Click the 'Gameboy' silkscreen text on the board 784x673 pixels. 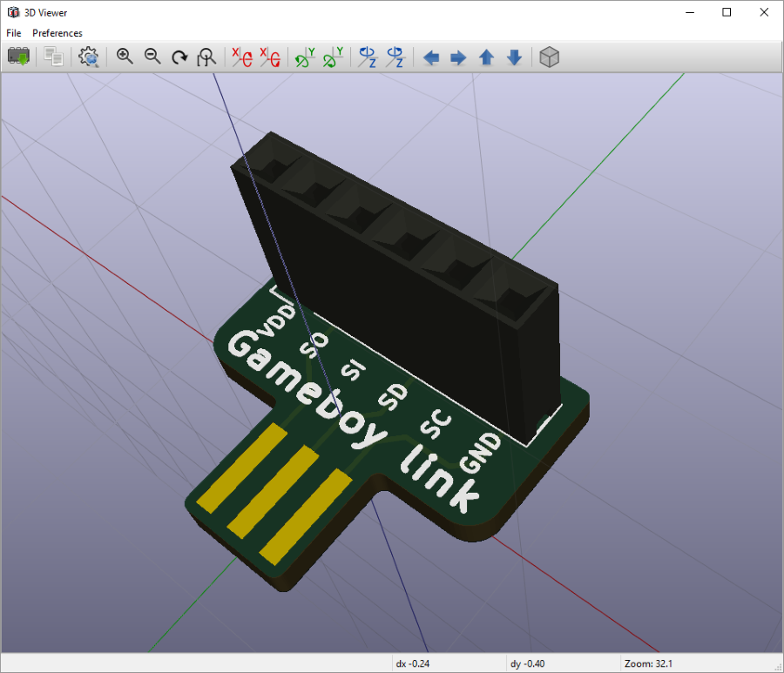coord(307,390)
